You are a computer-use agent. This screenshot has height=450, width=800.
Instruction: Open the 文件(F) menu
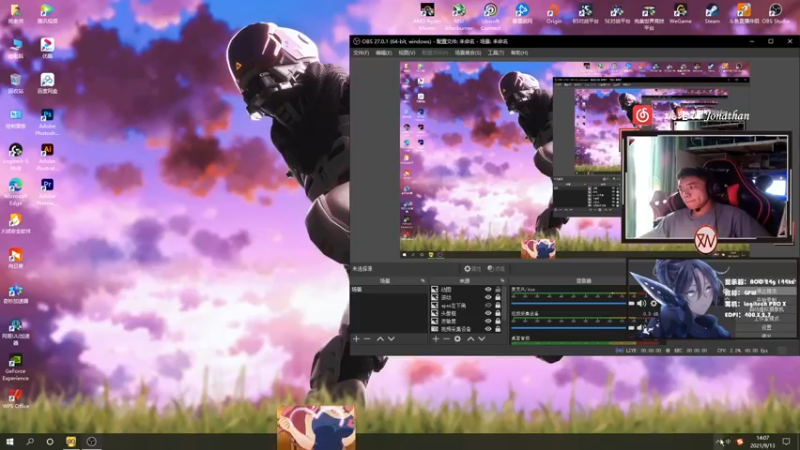pyautogui.click(x=361, y=53)
